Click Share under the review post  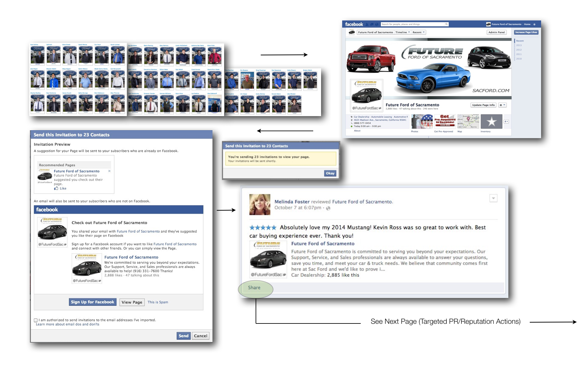point(254,288)
